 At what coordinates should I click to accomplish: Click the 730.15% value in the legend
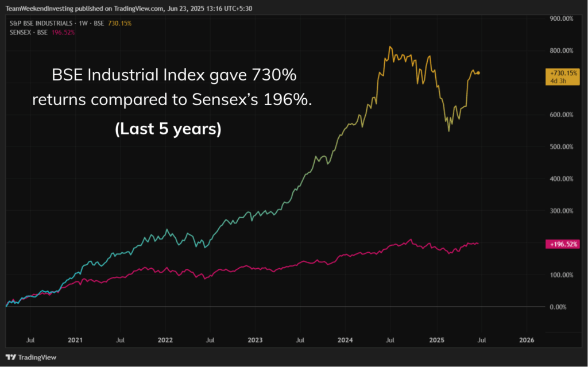point(119,24)
